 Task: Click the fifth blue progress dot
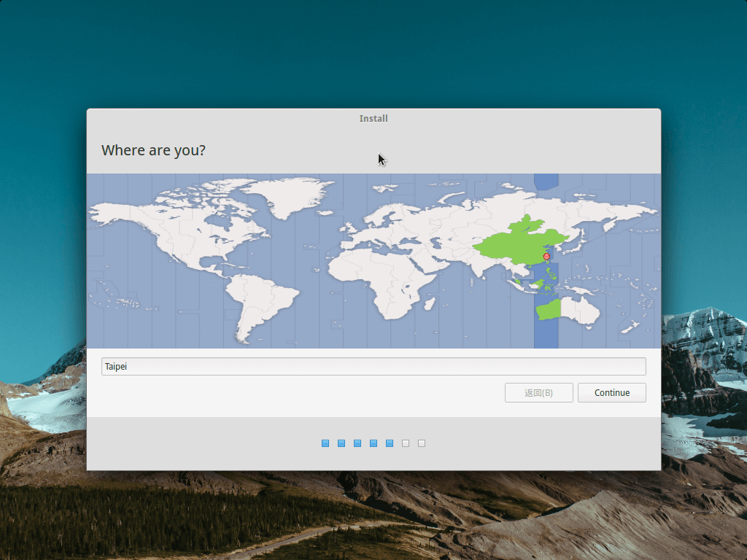(390, 443)
